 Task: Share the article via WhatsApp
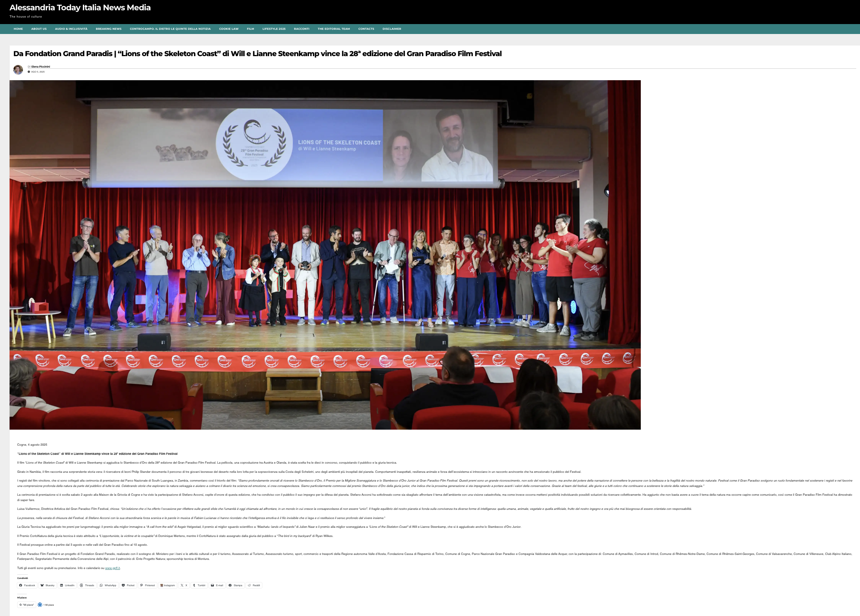point(108,585)
